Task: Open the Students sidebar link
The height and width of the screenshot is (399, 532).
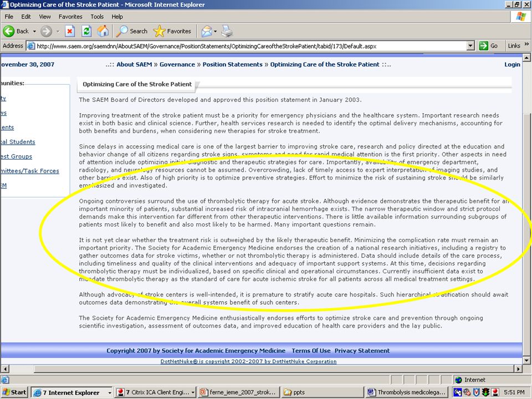Action: [x=18, y=142]
